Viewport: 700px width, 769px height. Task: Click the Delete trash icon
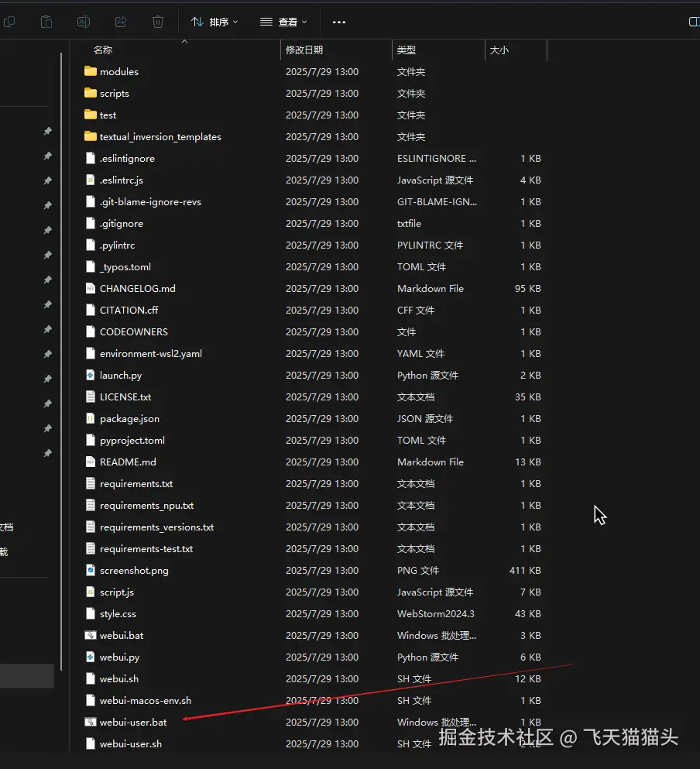tap(158, 22)
